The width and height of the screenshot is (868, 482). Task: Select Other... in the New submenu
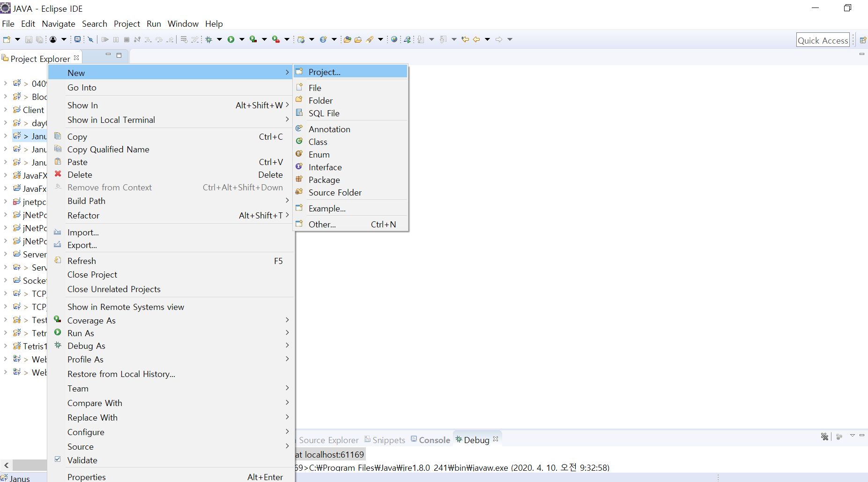350,224
